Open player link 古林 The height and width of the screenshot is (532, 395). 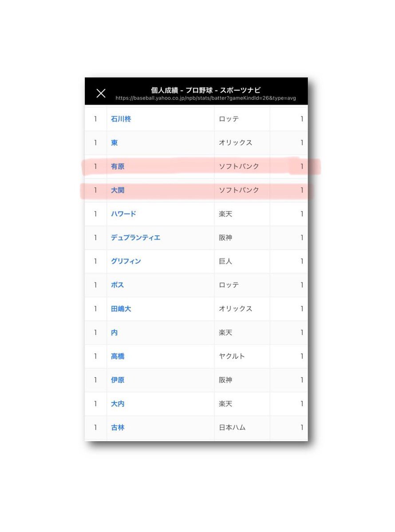118,427
